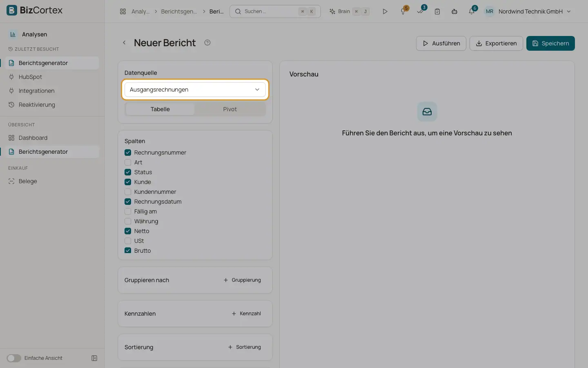Go back using the arrow beside Neuer Bericht
This screenshot has height=368, width=588.
click(124, 43)
